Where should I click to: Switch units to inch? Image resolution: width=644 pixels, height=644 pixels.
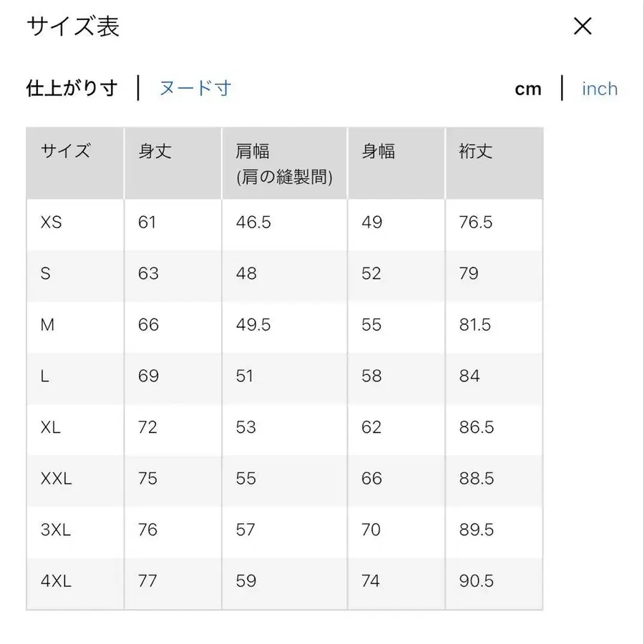point(599,88)
